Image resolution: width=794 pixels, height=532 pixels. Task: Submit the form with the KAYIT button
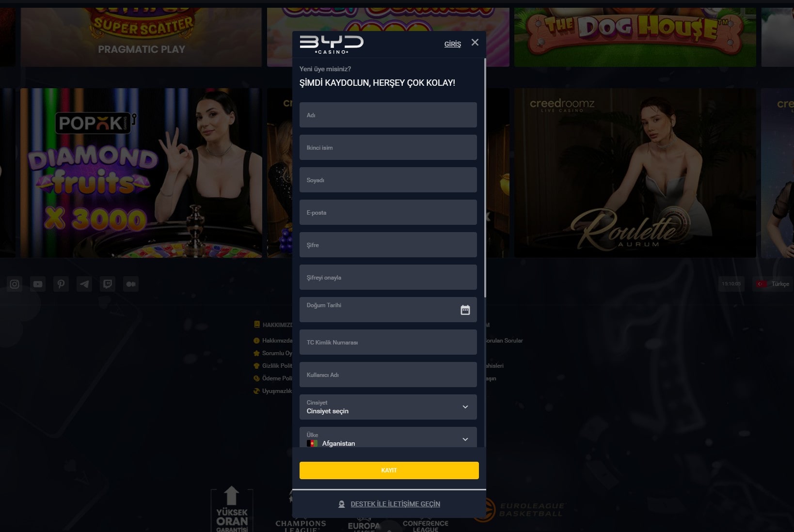(x=389, y=470)
